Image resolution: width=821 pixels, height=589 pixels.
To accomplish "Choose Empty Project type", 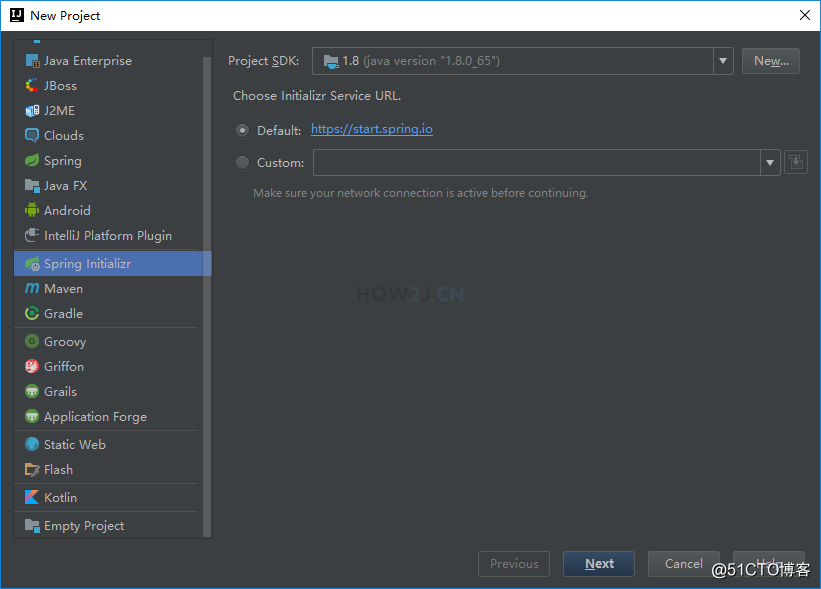I will (108, 526).
